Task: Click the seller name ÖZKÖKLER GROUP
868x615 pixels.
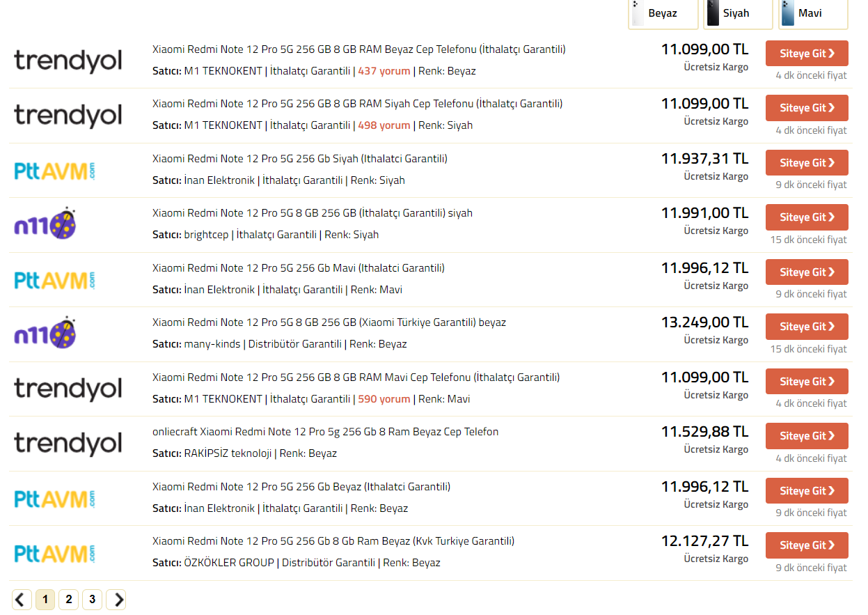Action: pyautogui.click(x=229, y=563)
